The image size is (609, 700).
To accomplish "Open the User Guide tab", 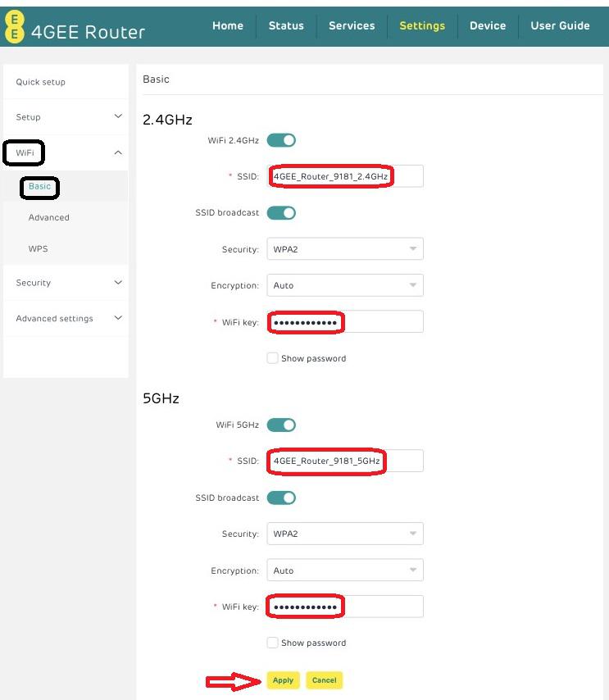I will [560, 26].
